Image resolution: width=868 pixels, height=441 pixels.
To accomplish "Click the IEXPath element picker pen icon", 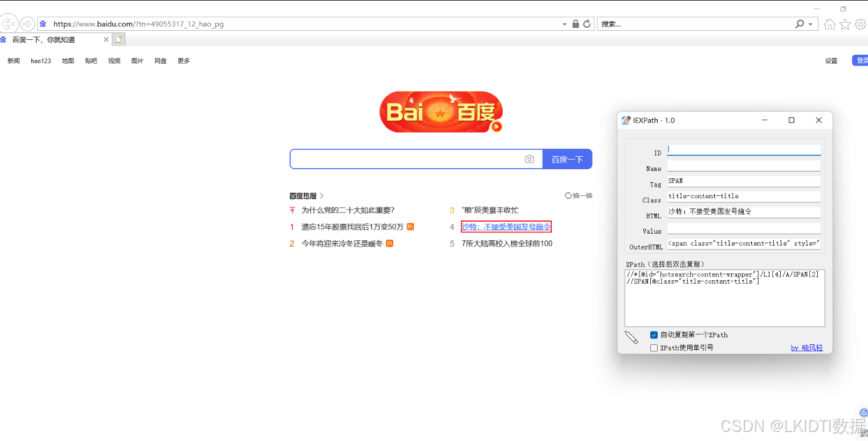I will pos(631,337).
